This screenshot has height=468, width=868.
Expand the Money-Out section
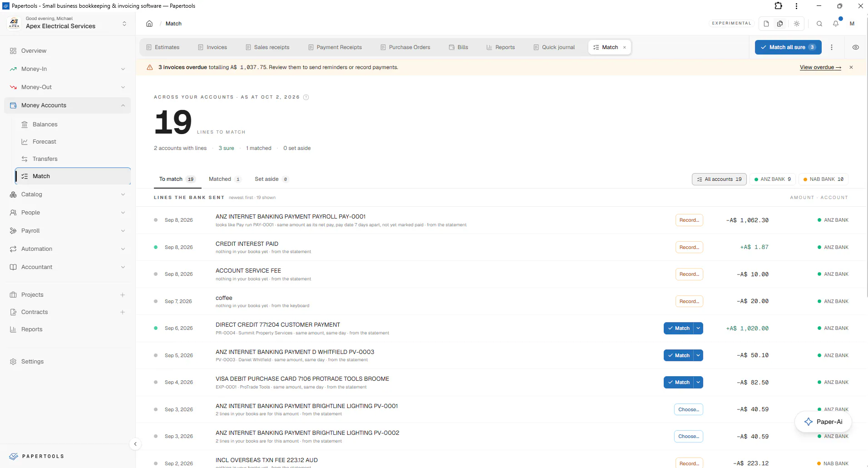tap(68, 87)
